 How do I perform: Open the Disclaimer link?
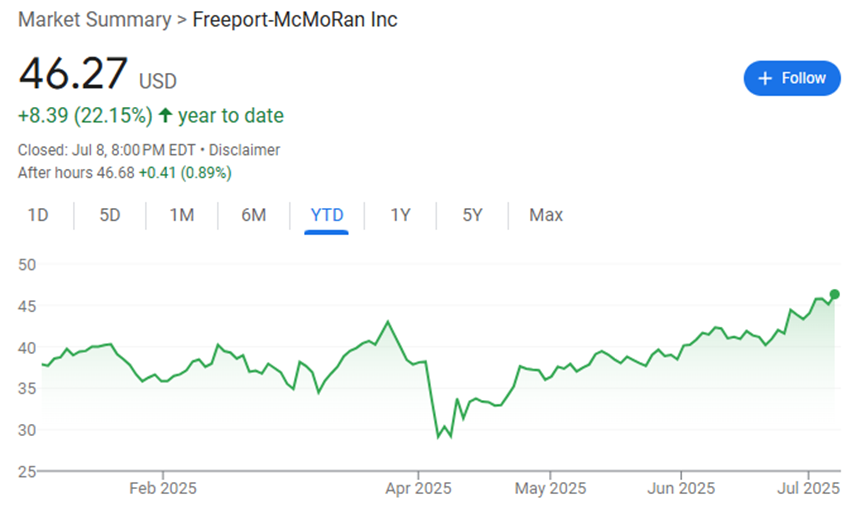244,150
